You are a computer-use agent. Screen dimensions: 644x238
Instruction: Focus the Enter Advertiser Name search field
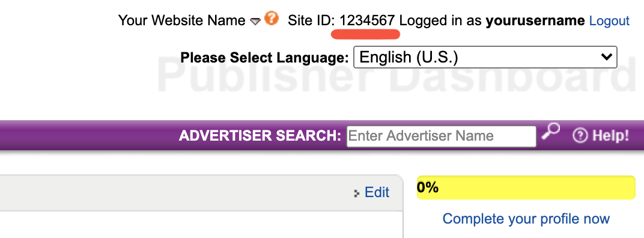(442, 136)
